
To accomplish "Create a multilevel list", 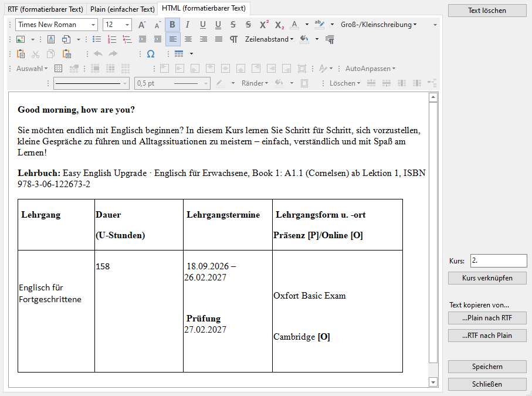I will [x=127, y=39].
